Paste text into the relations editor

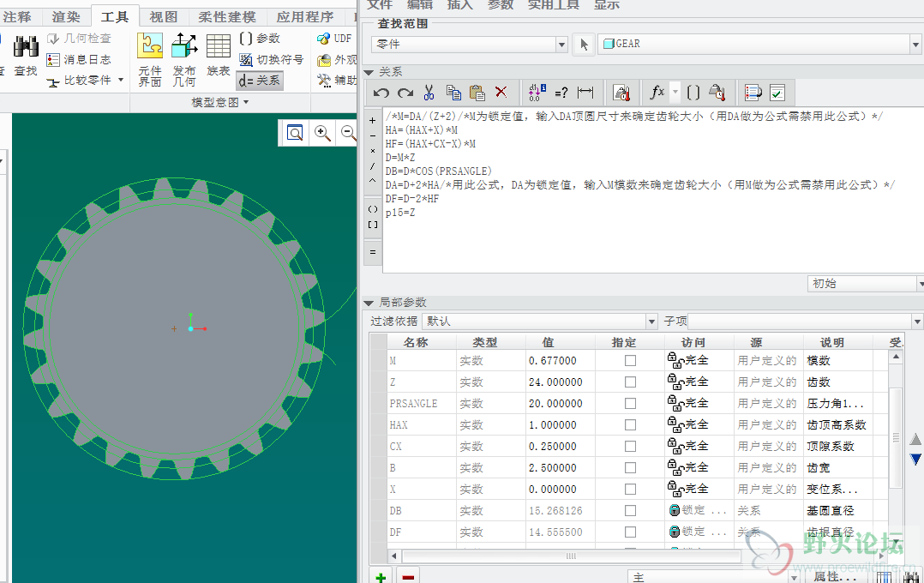click(477, 93)
